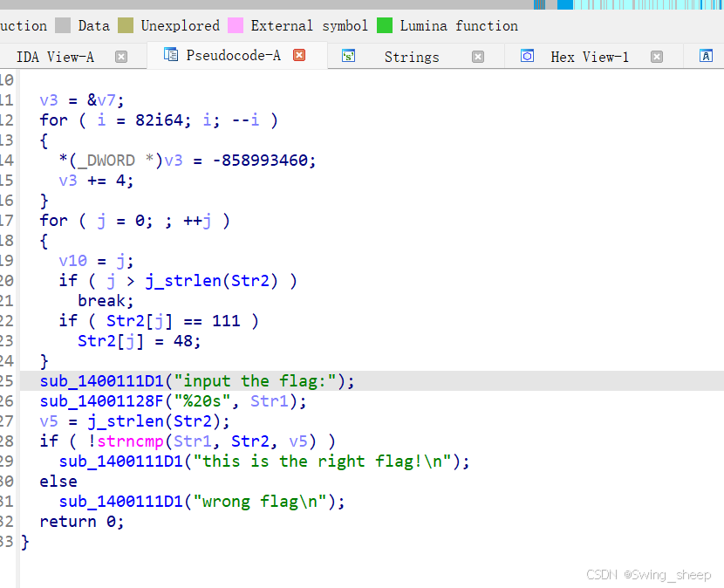The width and height of the screenshot is (724, 588).
Task: Switch to the Hex View-1 tab
Action: point(590,57)
